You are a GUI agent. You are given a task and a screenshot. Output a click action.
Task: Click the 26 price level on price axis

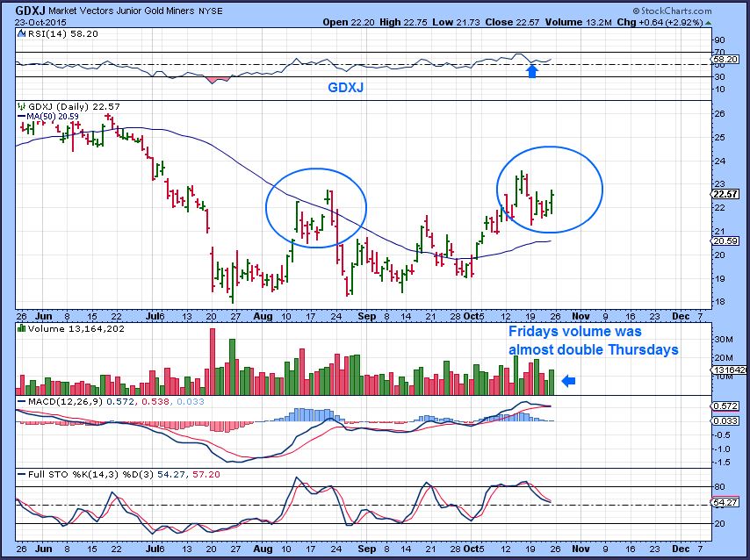pos(719,114)
